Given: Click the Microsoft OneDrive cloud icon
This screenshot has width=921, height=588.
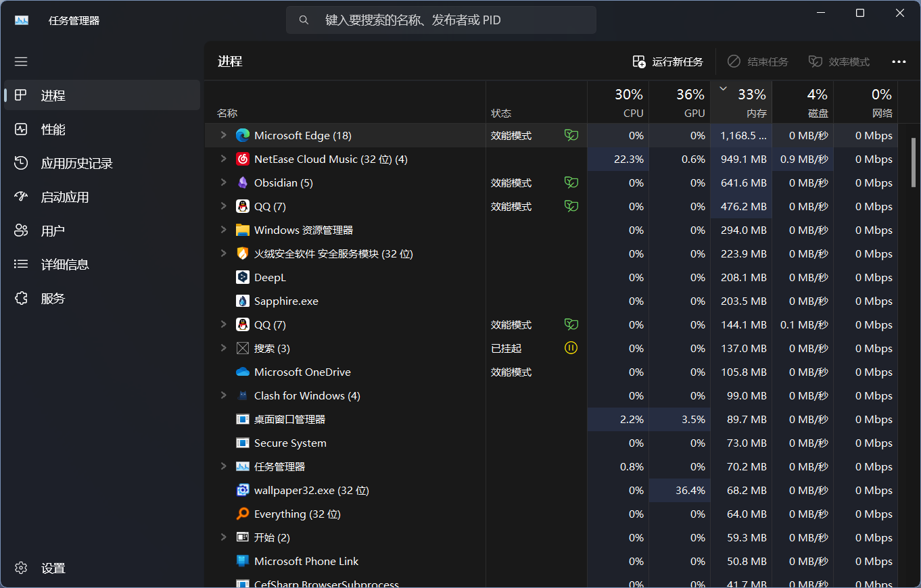Looking at the screenshot, I should (x=243, y=372).
